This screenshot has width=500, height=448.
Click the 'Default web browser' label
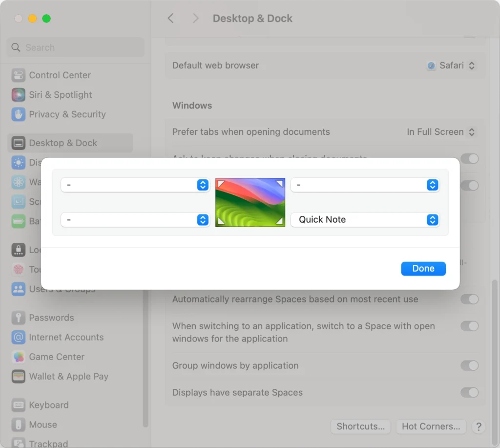click(x=215, y=65)
